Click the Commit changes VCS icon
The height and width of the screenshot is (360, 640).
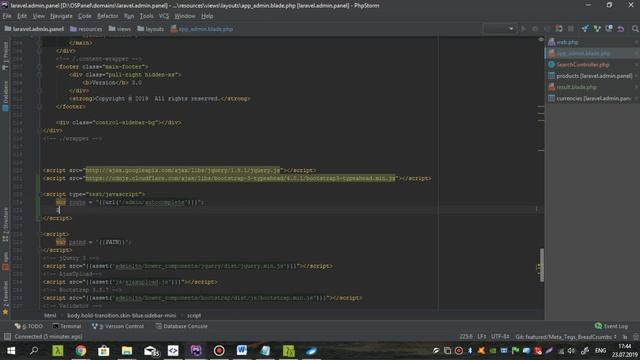pyautogui.click(x=597, y=29)
